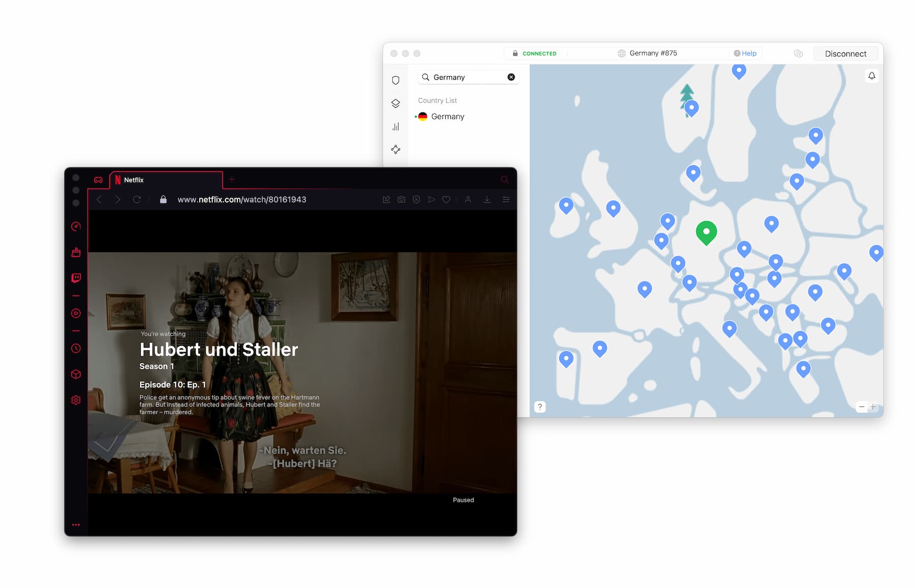Screen dimensions: 915x588
Task: Click the paused Netflix video frame
Action: click(302, 373)
